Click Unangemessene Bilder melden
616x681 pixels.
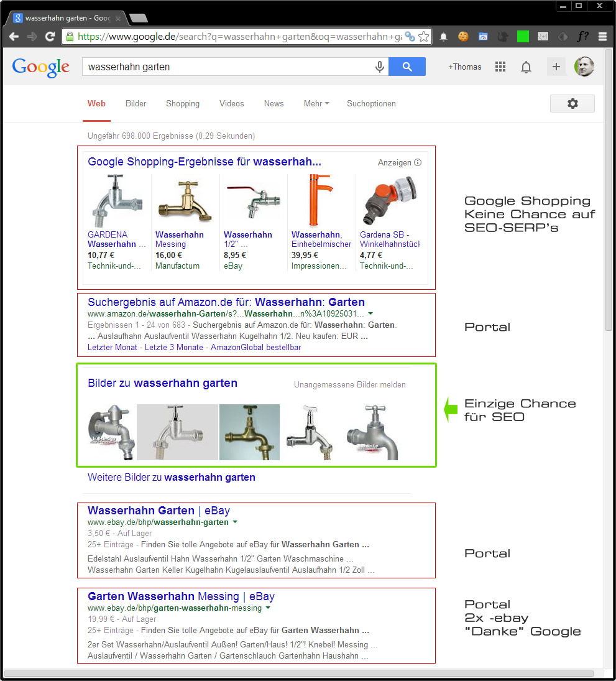coord(350,385)
